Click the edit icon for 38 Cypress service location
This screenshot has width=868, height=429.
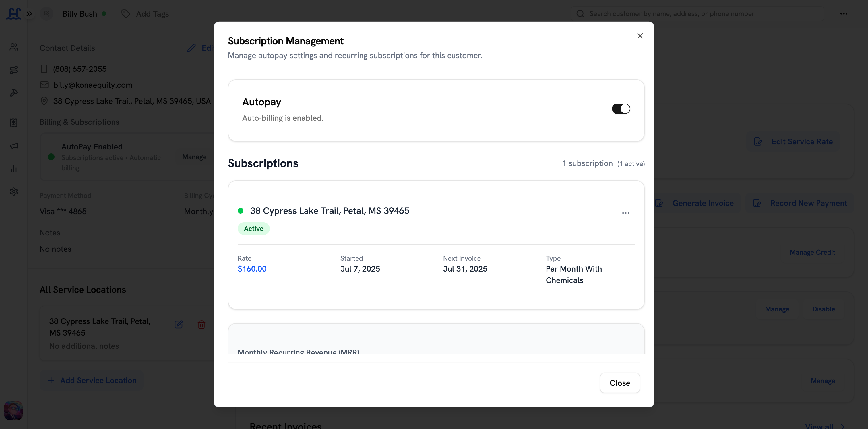(179, 324)
